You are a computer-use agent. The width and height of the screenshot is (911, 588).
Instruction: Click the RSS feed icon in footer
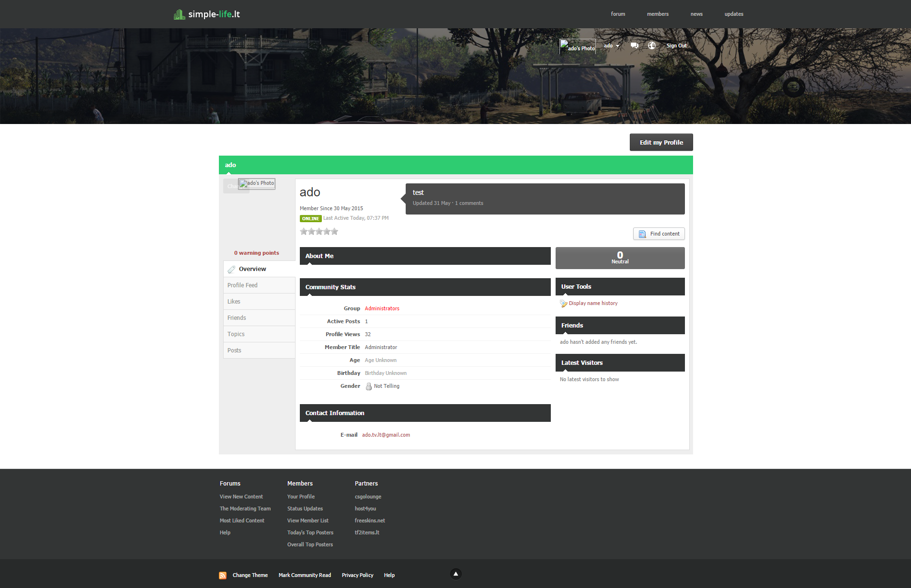223,575
